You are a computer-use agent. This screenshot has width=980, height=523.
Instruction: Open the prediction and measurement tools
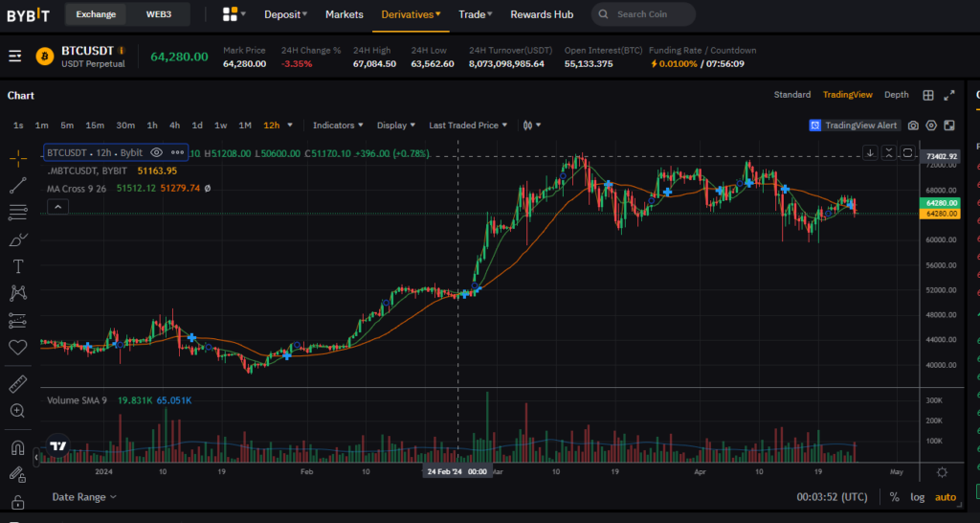click(x=18, y=321)
